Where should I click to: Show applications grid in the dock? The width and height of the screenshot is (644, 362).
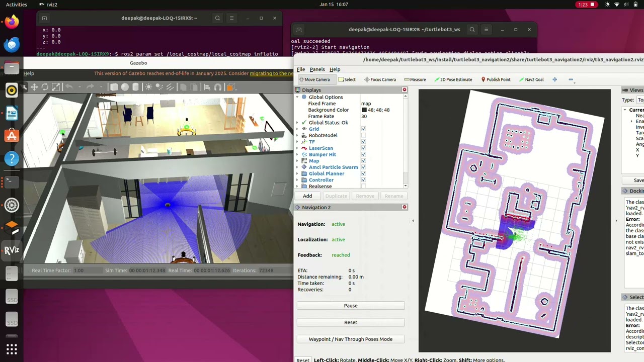(x=12, y=349)
